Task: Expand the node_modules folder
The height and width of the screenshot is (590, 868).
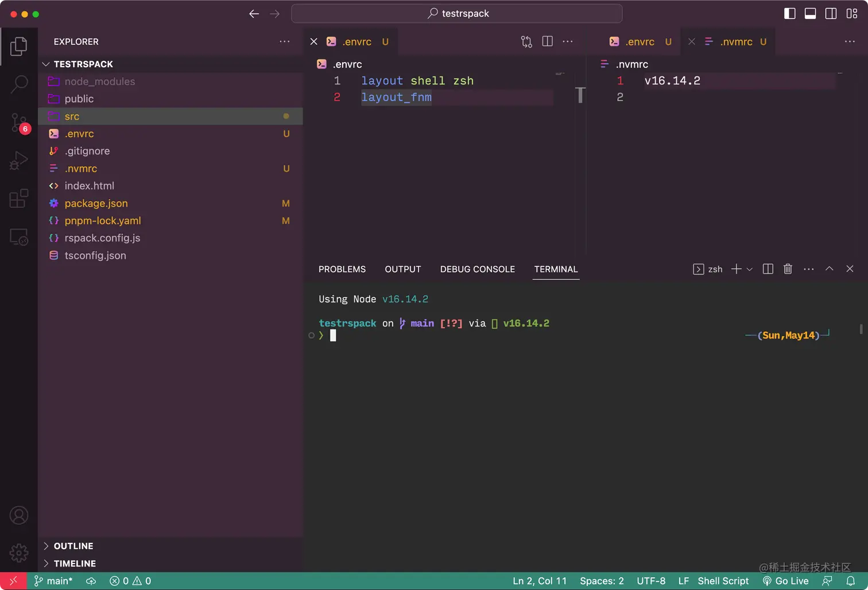Action: coord(170,81)
